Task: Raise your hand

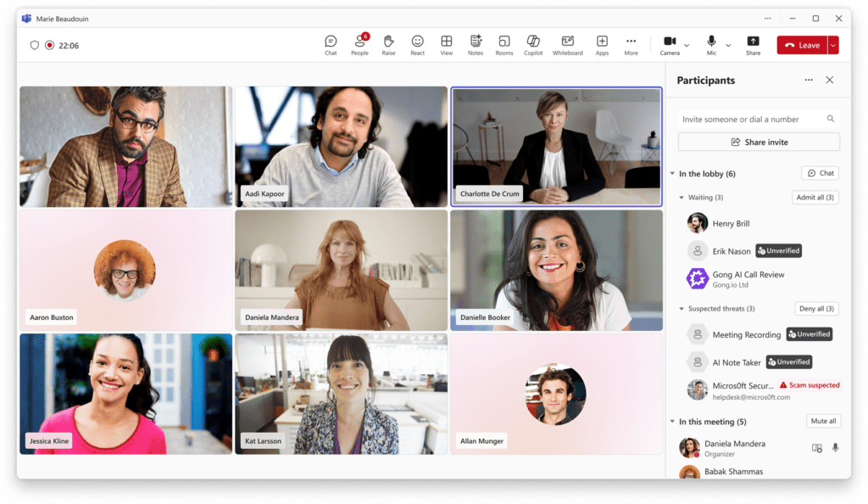Action: click(x=388, y=44)
